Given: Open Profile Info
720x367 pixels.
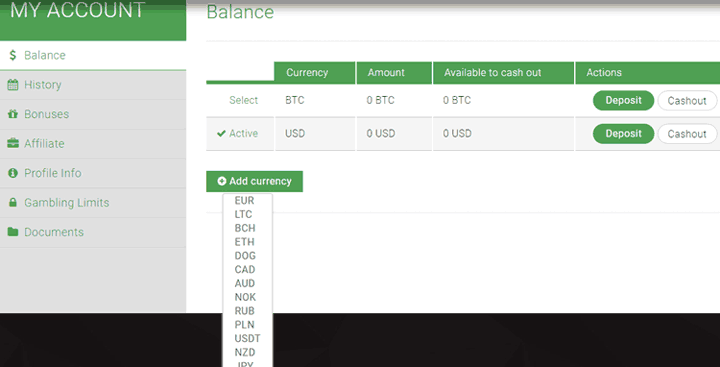Looking at the screenshot, I should 93,173.
